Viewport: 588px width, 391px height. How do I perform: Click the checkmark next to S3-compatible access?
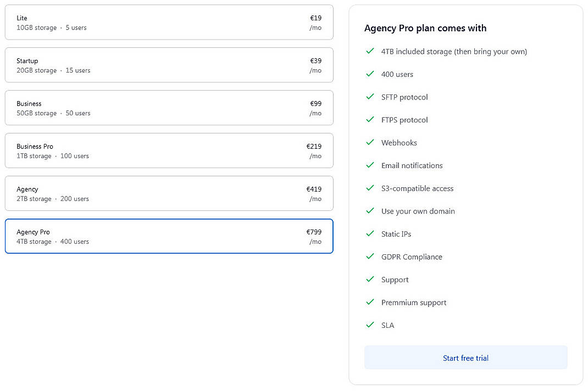[x=370, y=188]
